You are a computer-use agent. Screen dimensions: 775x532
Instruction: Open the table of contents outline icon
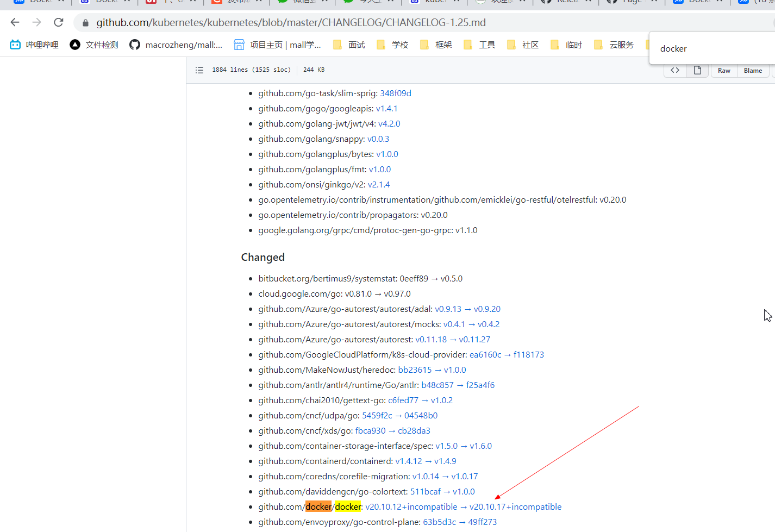199,70
